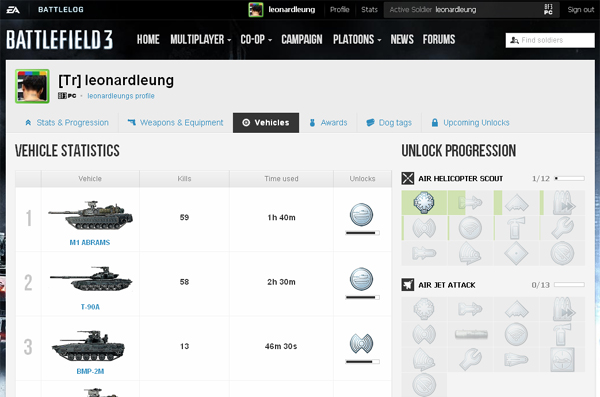Select the maintenance wrench icon in Air Jet Attack
The width and height of the screenshot is (600, 397).
point(470,359)
